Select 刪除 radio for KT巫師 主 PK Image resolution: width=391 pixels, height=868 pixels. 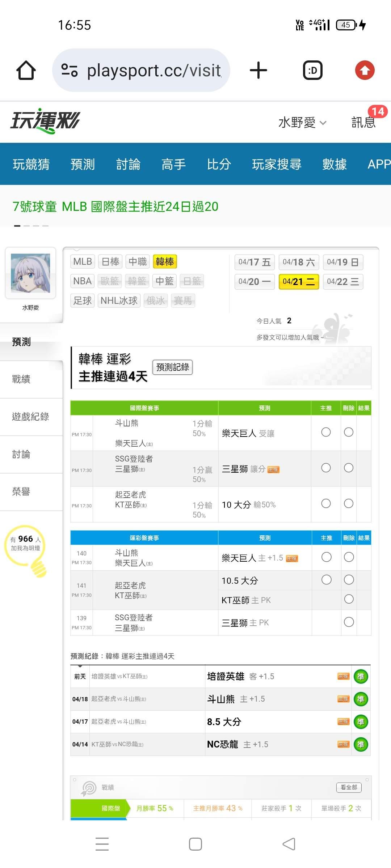click(349, 599)
